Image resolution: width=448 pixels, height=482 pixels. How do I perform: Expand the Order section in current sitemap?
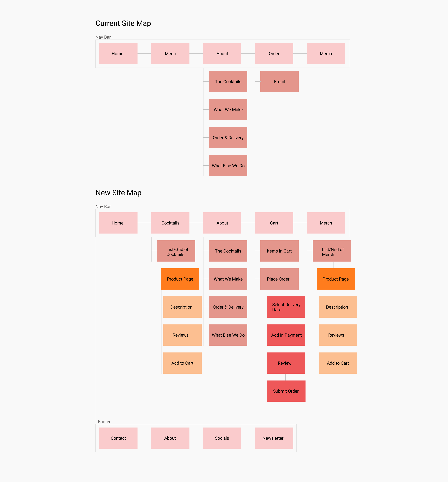[274, 54]
